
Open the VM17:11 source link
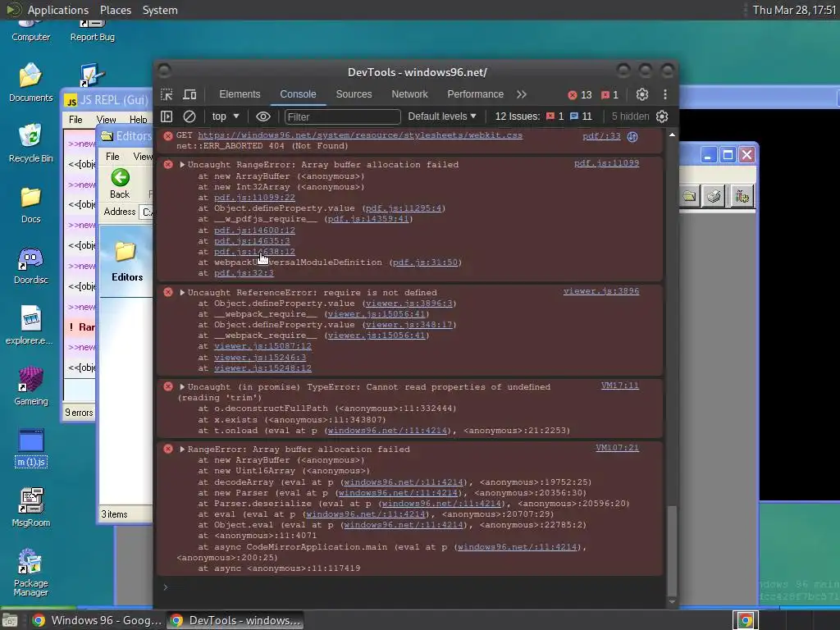coord(620,386)
